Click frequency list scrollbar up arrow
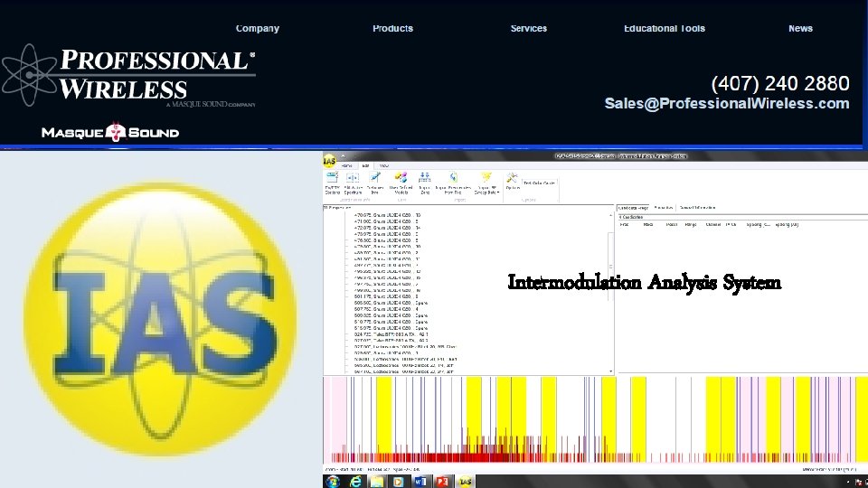The height and width of the screenshot is (488, 868). (610, 215)
